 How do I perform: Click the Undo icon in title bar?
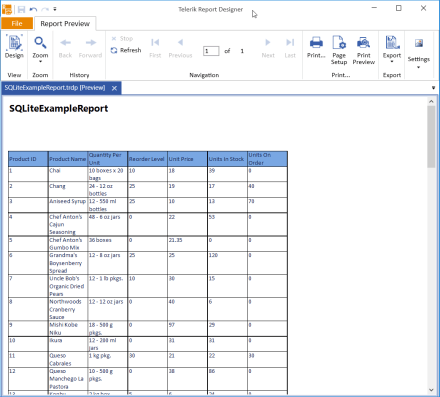33,9
